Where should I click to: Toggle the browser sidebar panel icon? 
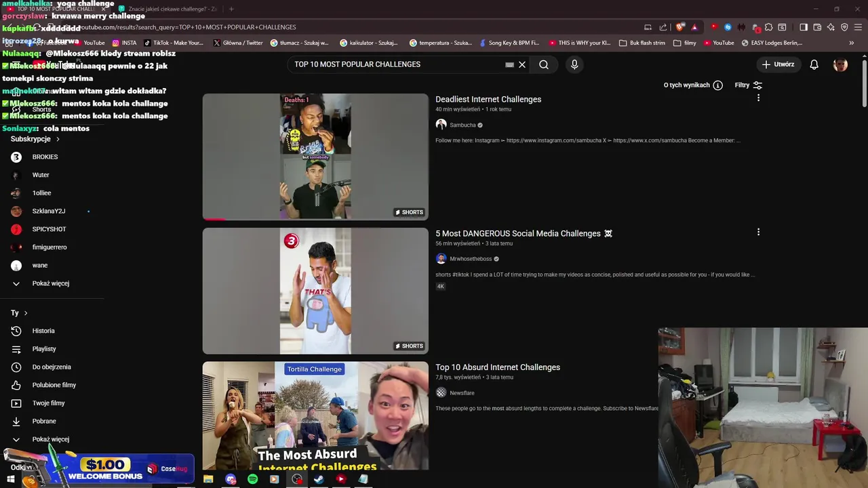(x=804, y=27)
